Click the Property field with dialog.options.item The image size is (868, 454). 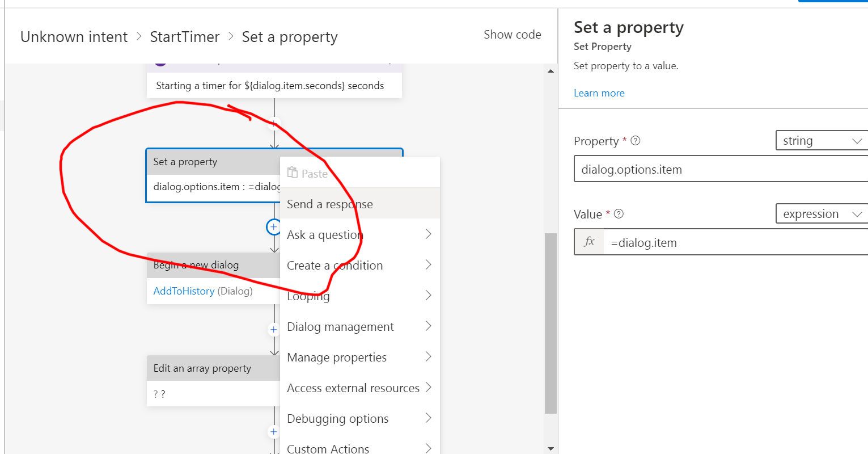[x=721, y=169]
